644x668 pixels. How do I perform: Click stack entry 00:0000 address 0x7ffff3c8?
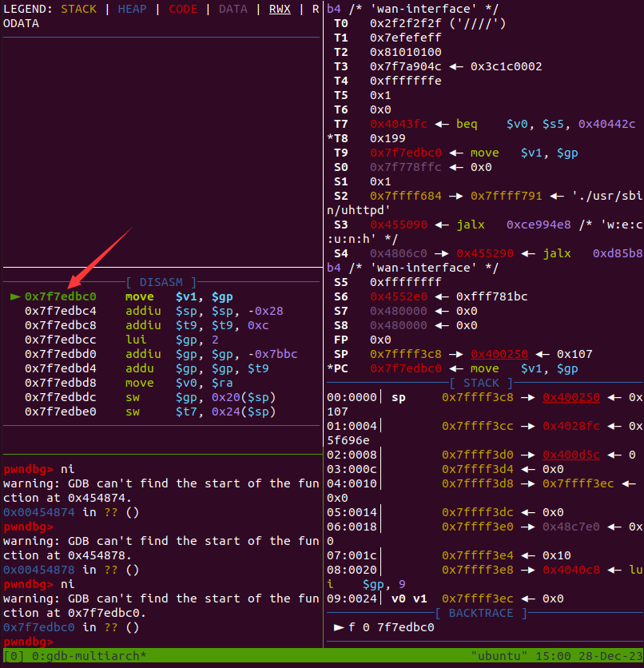(478, 397)
